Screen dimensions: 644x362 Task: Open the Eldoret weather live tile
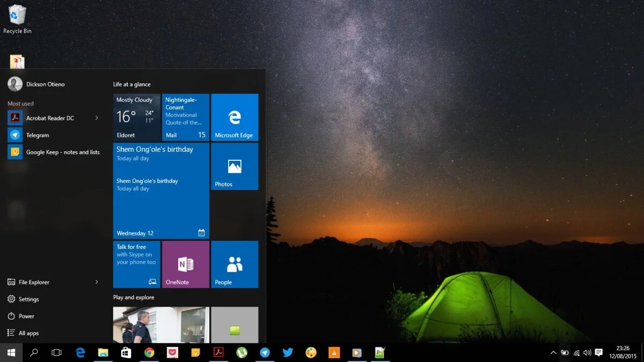[x=136, y=117]
